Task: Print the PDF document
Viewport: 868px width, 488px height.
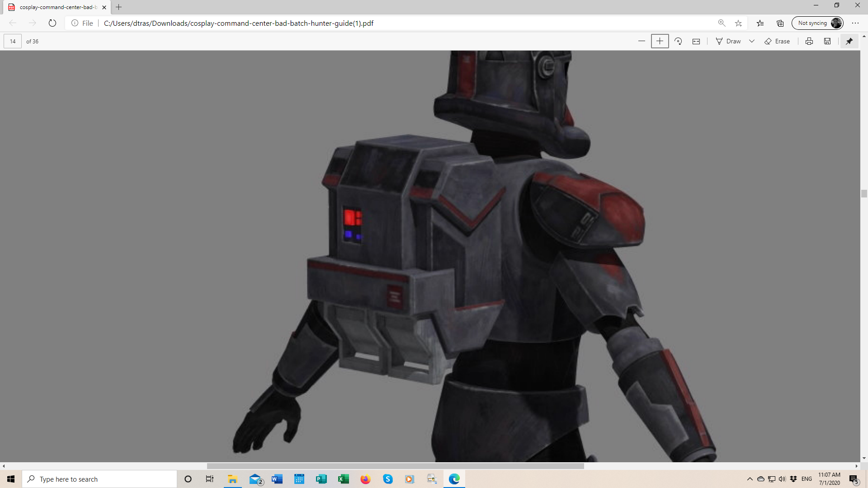Action: pyautogui.click(x=809, y=41)
